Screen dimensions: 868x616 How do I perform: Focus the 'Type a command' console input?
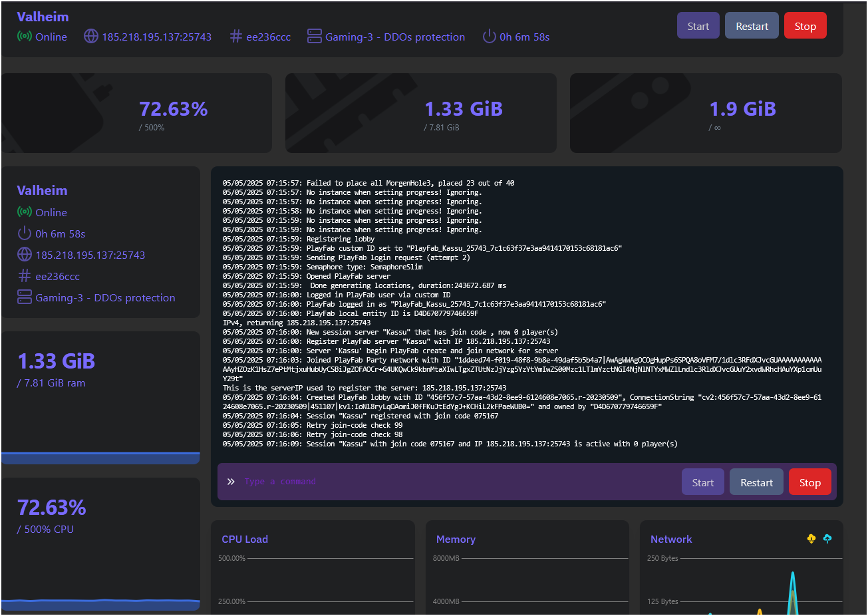coord(459,482)
